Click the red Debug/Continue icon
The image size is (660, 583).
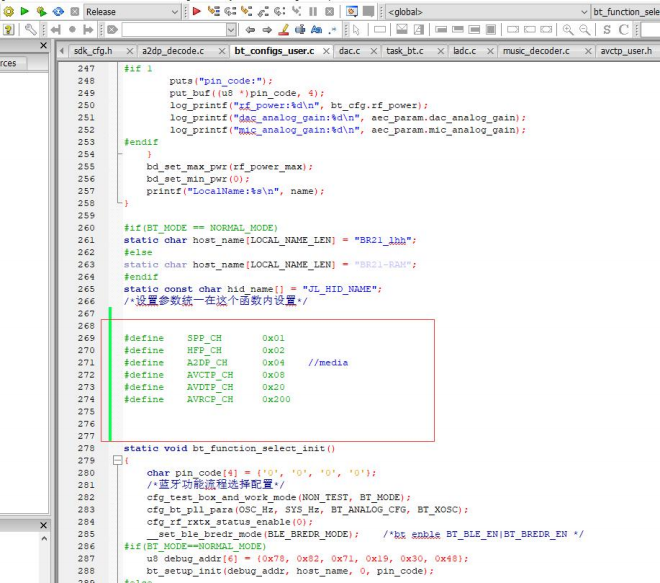tap(197, 11)
